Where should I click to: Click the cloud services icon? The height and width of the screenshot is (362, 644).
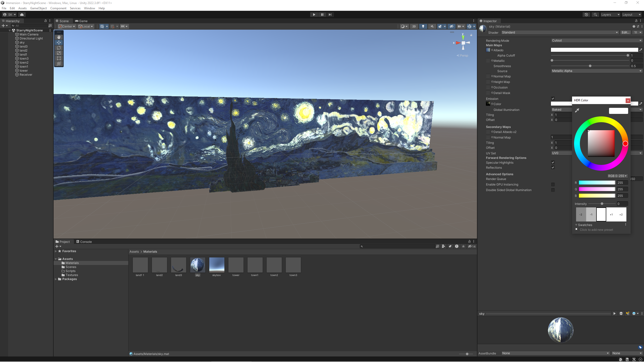coord(22,15)
